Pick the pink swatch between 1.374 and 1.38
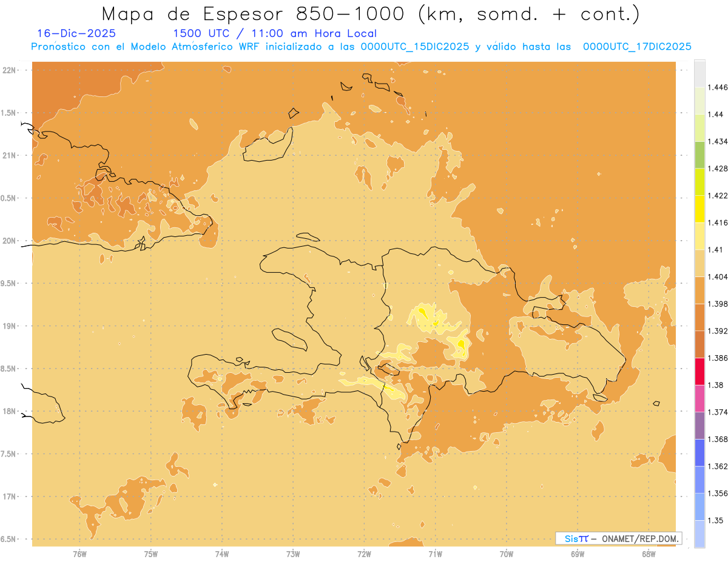 pos(699,398)
